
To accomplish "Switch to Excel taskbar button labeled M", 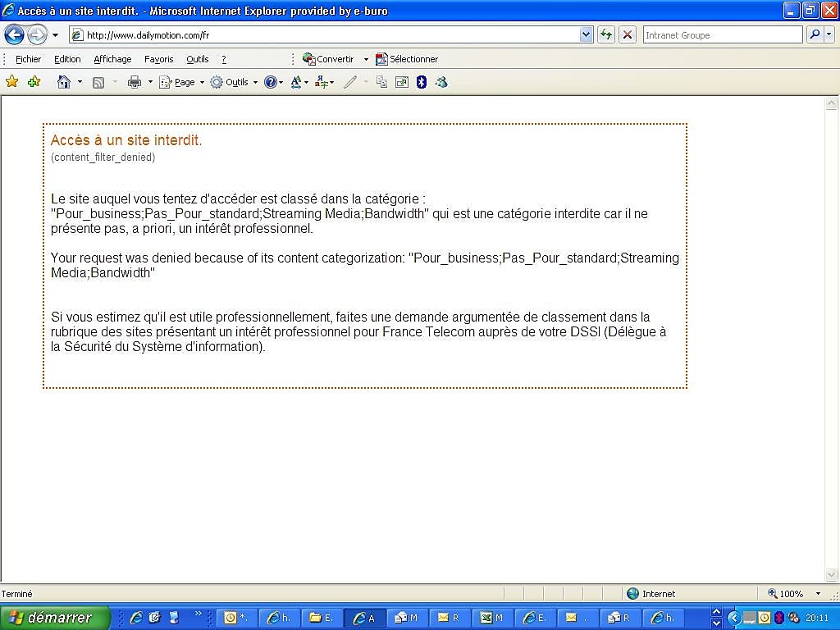I will [491, 618].
